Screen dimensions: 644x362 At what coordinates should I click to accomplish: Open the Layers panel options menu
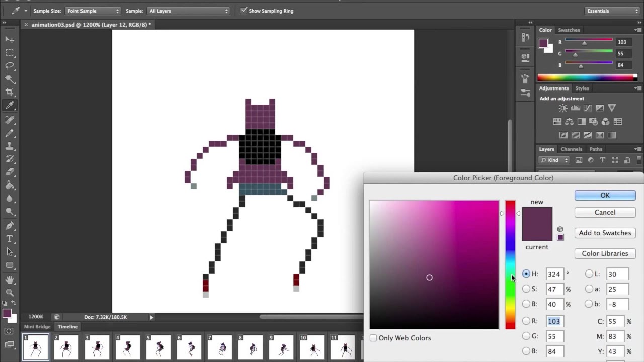tap(638, 149)
